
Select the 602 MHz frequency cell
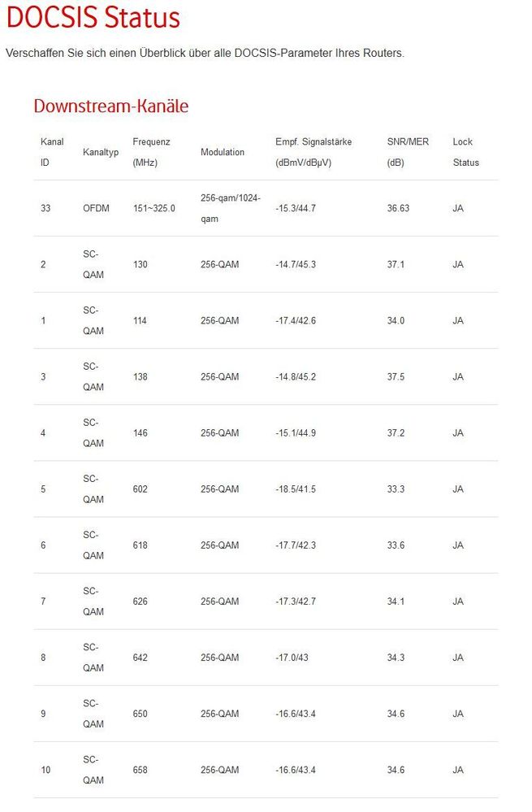[x=140, y=489]
